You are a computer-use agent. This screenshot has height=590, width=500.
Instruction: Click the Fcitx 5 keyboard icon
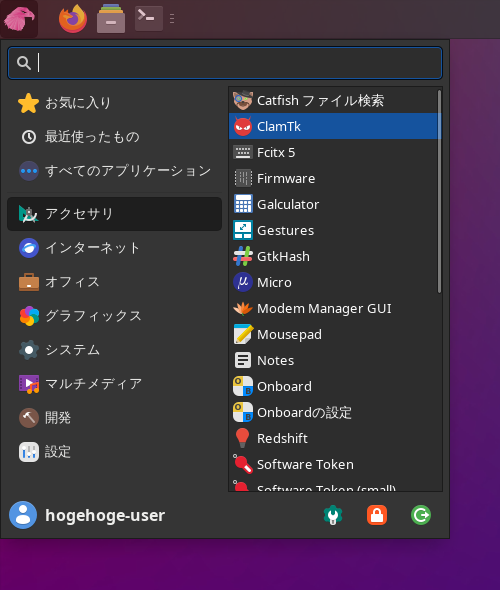pyautogui.click(x=243, y=152)
